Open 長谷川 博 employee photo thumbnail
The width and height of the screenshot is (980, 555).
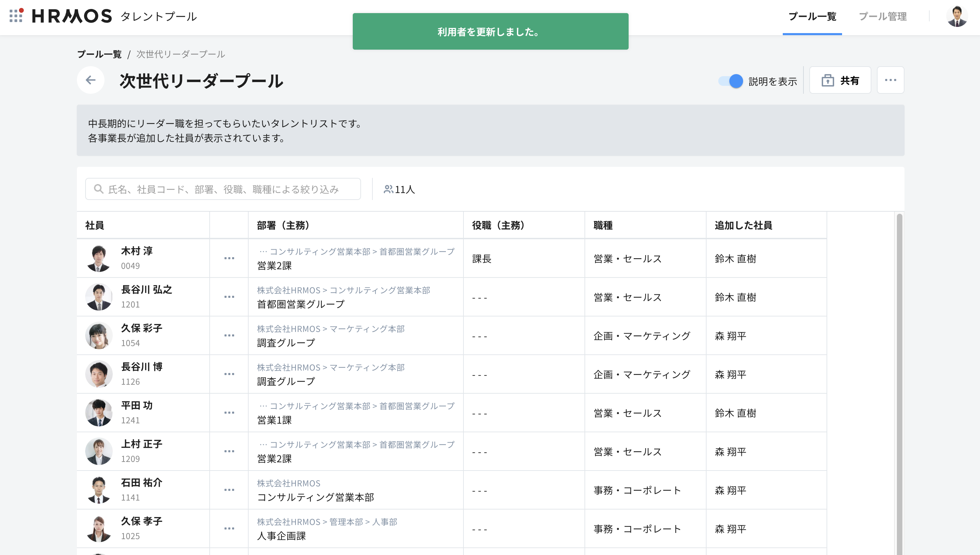pos(99,374)
